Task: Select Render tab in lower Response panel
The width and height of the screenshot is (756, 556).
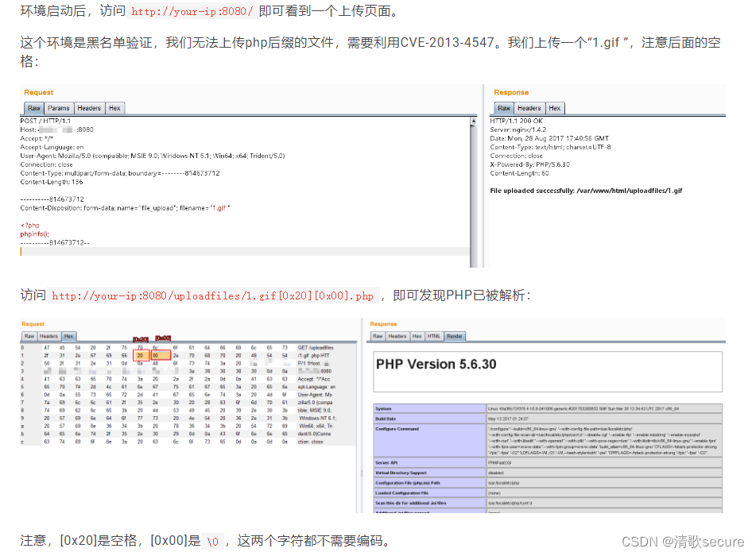Action: [x=454, y=336]
